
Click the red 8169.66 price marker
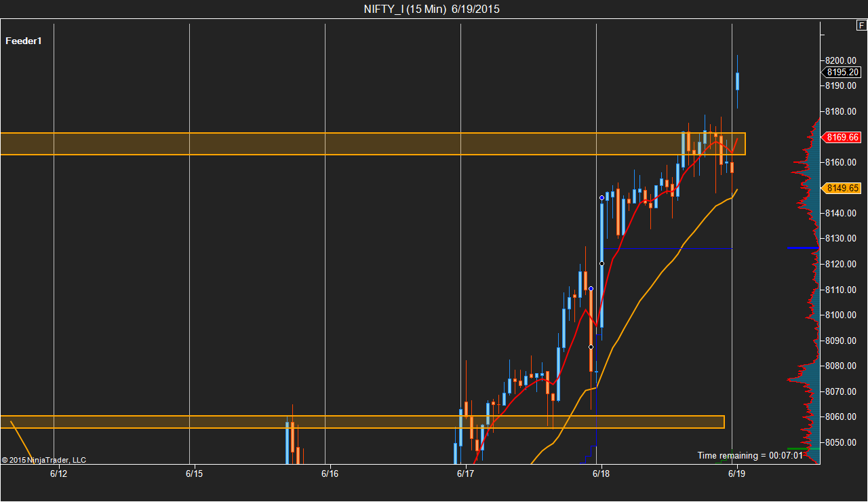pos(841,137)
